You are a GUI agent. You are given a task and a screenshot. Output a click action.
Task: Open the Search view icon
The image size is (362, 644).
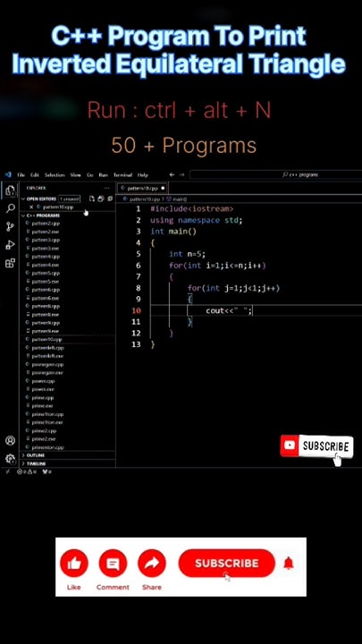10,208
